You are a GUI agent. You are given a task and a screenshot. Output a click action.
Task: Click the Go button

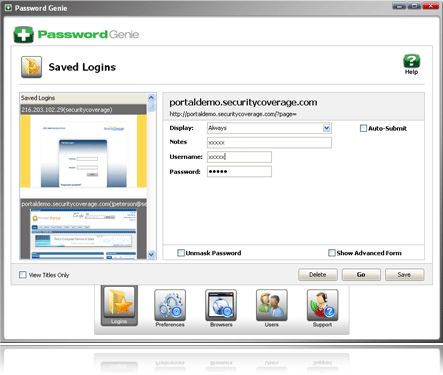pyautogui.click(x=361, y=275)
